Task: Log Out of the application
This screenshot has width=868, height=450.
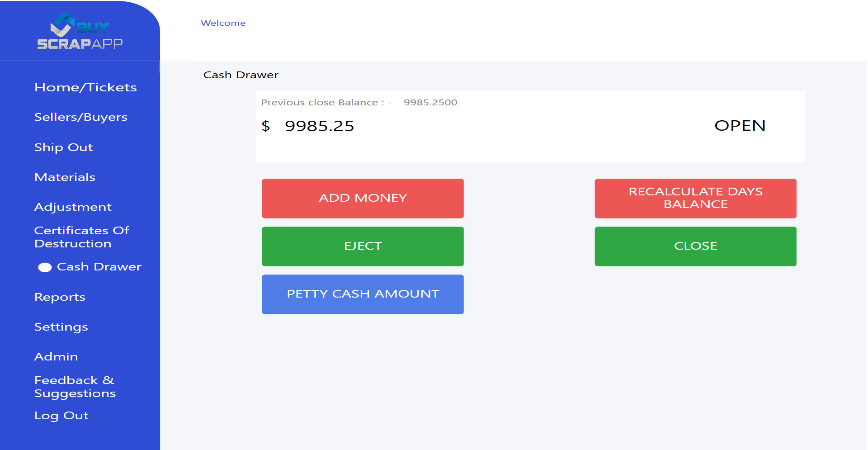Action: 61,416
